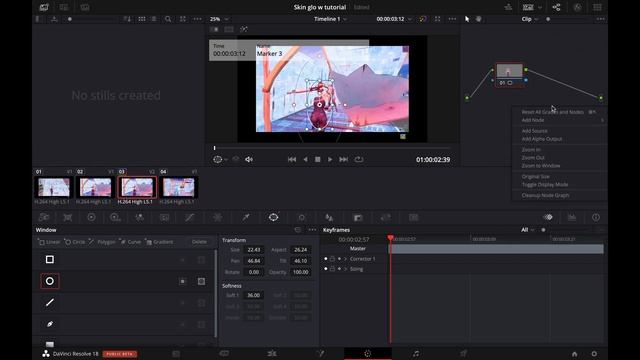Open the Camera Raw palette icon

pyautogui.click(x=44, y=218)
